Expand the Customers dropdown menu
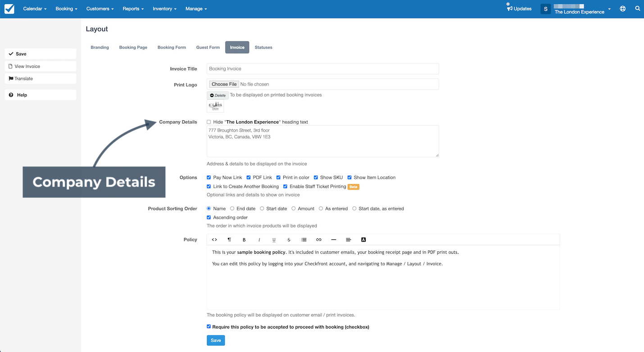 [x=100, y=9]
